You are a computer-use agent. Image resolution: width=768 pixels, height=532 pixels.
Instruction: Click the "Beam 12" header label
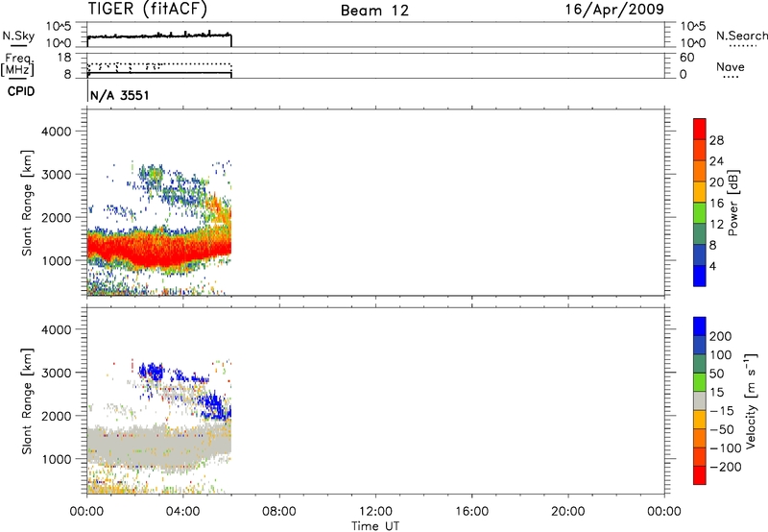374,11
